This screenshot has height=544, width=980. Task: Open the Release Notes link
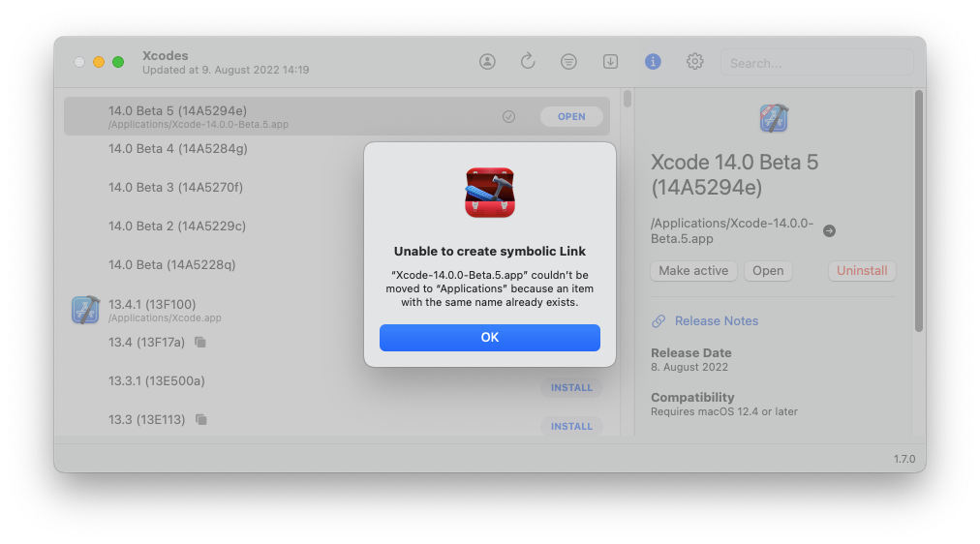click(717, 321)
